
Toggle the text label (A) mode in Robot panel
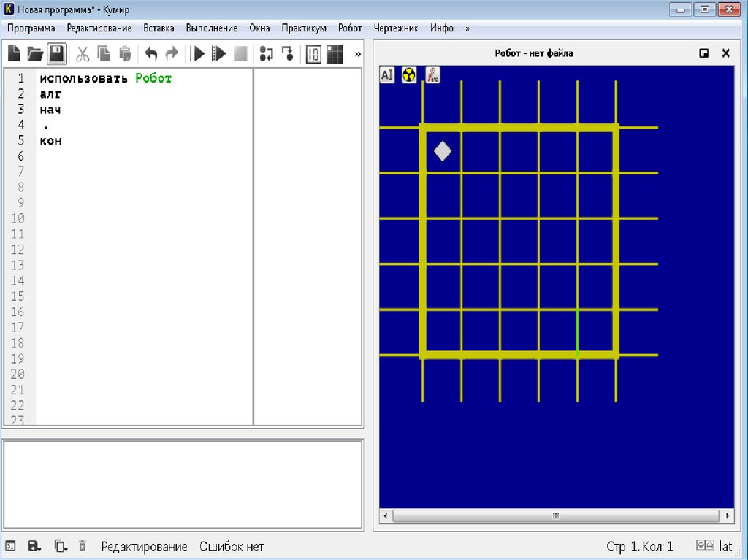coord(387,74)
